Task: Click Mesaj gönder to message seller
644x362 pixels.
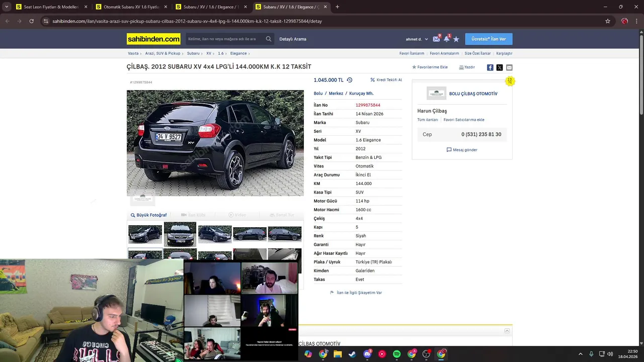Action: [x=462, y=150]
